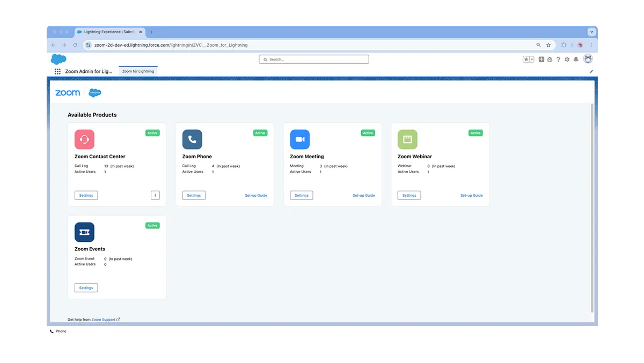Click Meeting count 3 in Zoom Meeting
This screenshot has width=644, height=363.
click(321, 166)
